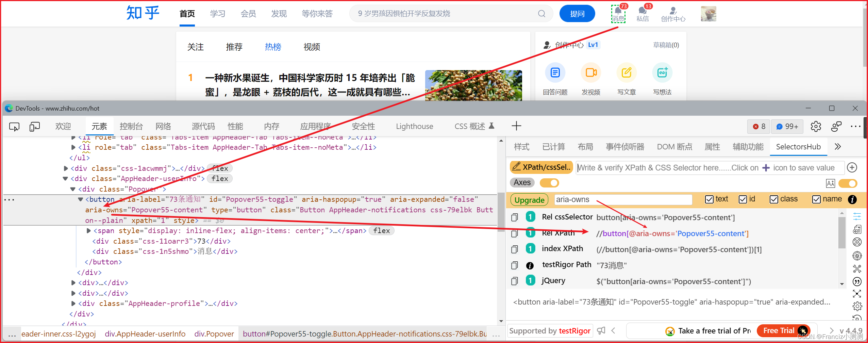Image resolution: width=868 pixels, height=343 pixels.
Task: Add a new DevTools tool with plus icon
Action: [516, 126]
